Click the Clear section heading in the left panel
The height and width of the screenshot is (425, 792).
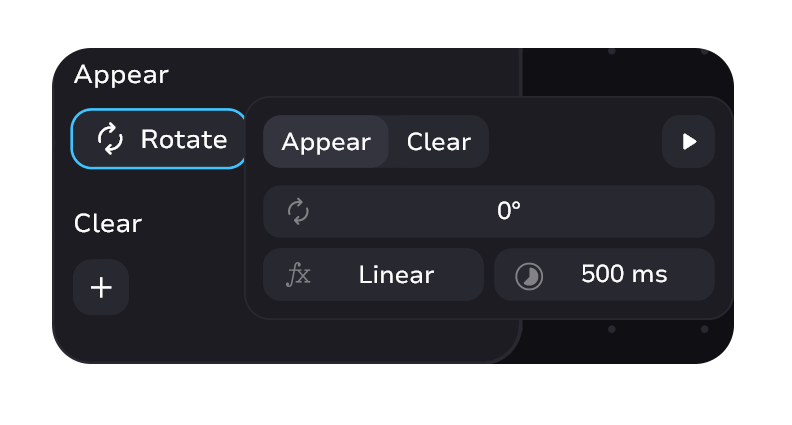(x=108, y=223)
